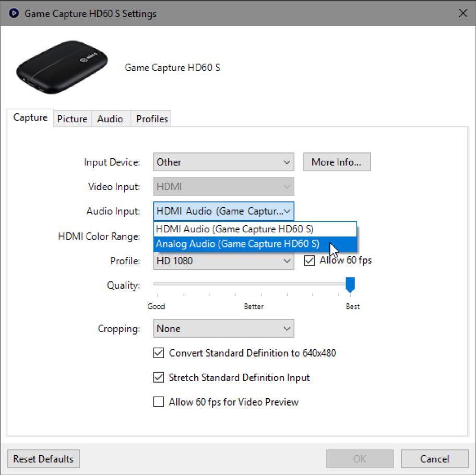The width and height of the screenshot is (476, 475).
Task: Click the Elgato app icon in title bar
Action: (x=14, y=14)
